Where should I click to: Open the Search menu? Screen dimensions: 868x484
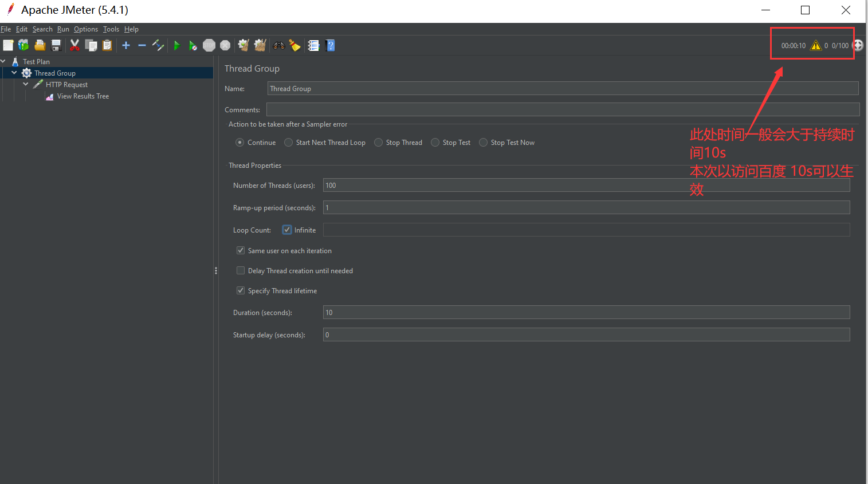point(42,29)
